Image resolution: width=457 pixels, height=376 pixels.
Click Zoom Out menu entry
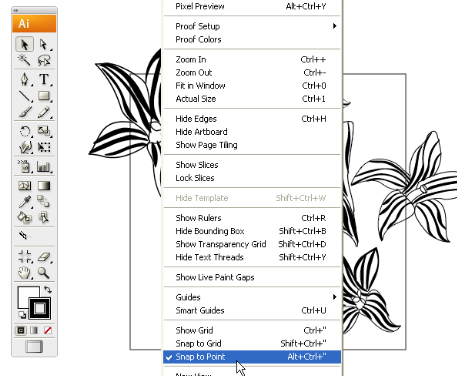click(x=252, y=72)
